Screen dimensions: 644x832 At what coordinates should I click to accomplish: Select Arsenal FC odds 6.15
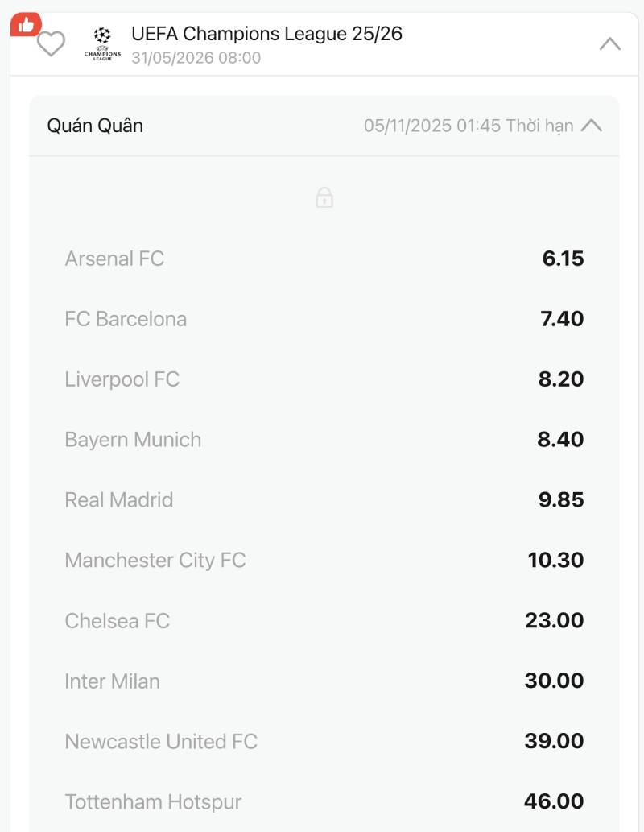pyautogui.click(x=563, y=259)
